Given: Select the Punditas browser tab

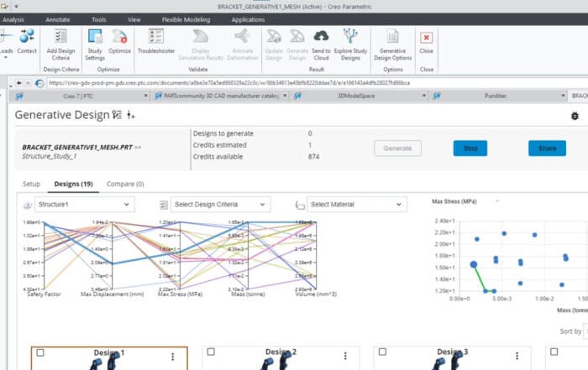Looking at the screenshot, I should 496,96.
